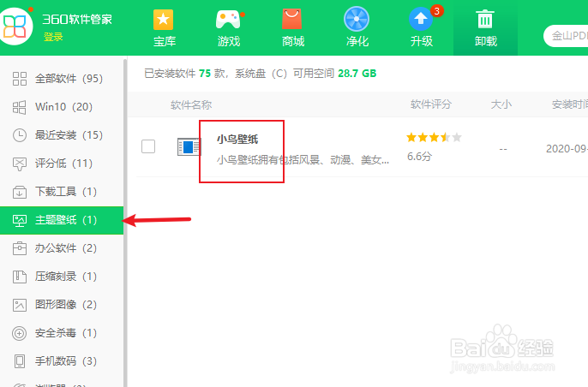This screenshot has height=387, width=588.
Task: Click the 最近安装 clock icon
Action: pos(20,135)
